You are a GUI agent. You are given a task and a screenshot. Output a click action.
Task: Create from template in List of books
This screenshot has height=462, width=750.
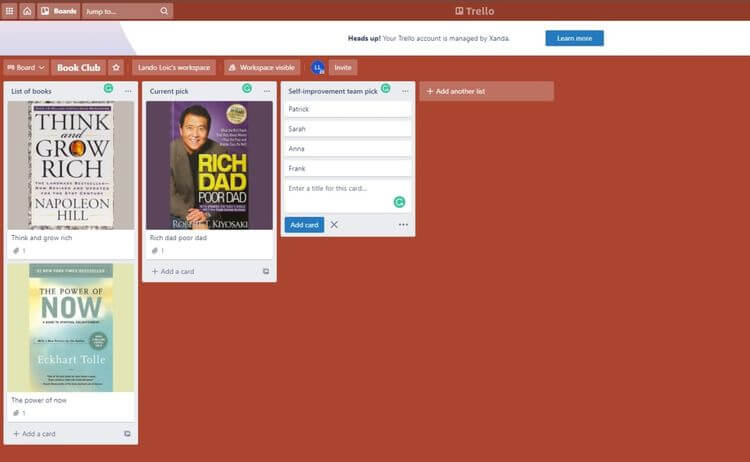127,434
